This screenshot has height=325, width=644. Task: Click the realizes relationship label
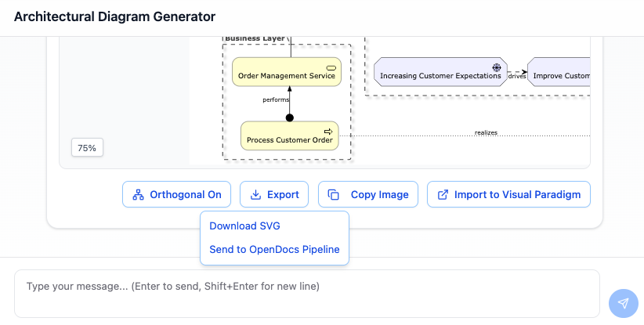coord(486,132)
